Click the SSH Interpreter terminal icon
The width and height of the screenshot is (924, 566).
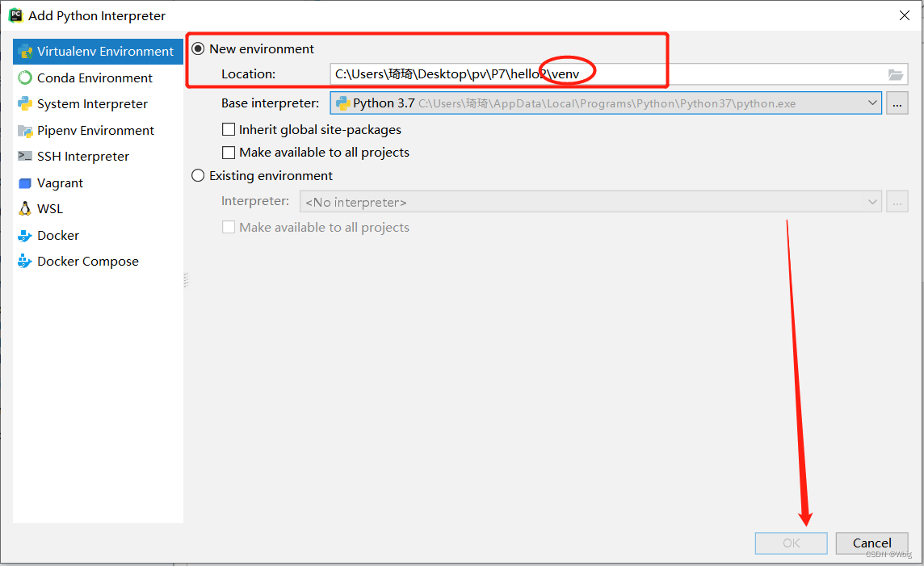pos(25,157)
